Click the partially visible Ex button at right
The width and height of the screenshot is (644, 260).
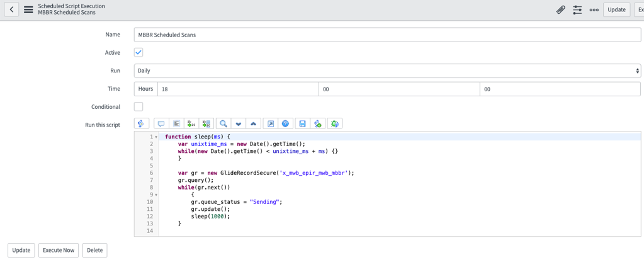[639, 10]
